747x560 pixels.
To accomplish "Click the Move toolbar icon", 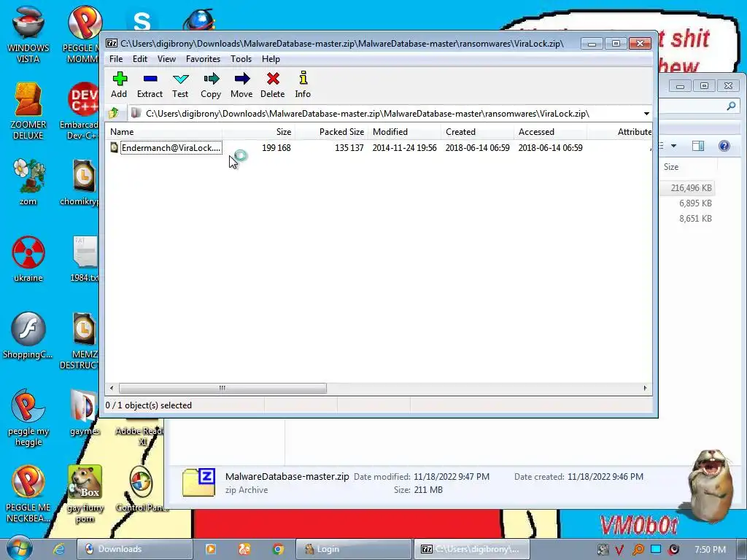I will tap(241, 85).
